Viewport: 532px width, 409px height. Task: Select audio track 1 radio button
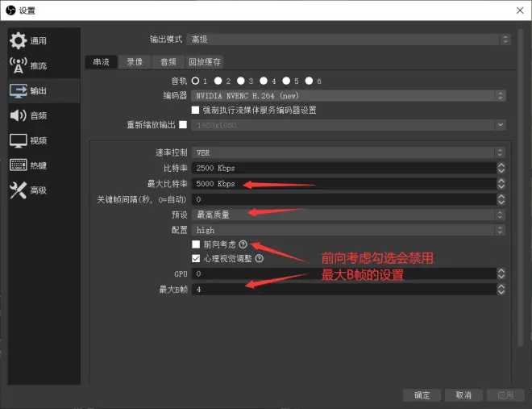click(195, 81)
